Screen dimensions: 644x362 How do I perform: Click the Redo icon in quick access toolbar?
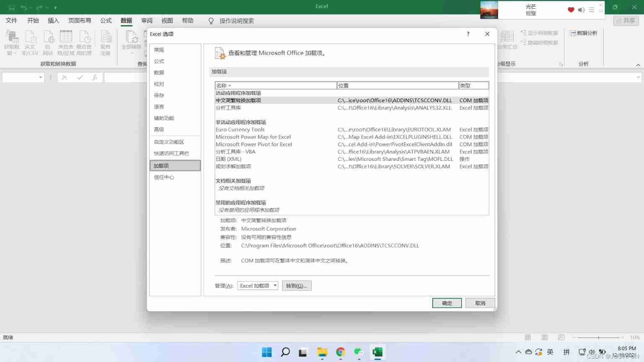[39, 8]
